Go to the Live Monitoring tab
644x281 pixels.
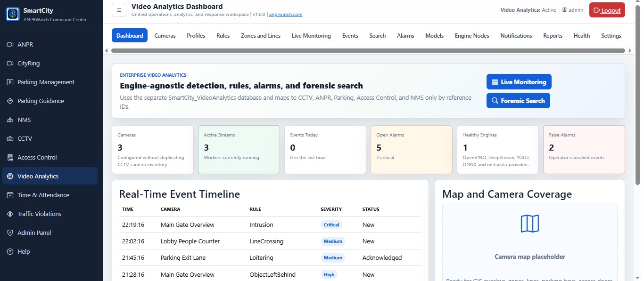(311, 36)
